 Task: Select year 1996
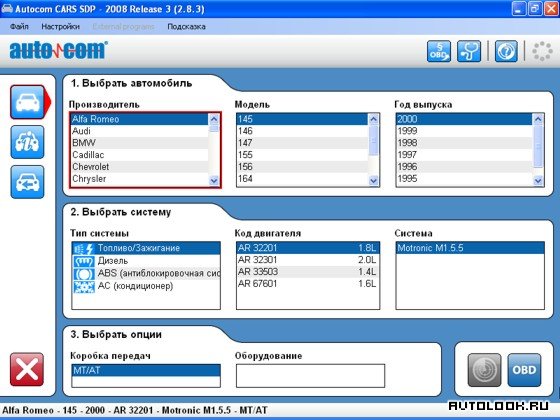click(x=464, y=167)
